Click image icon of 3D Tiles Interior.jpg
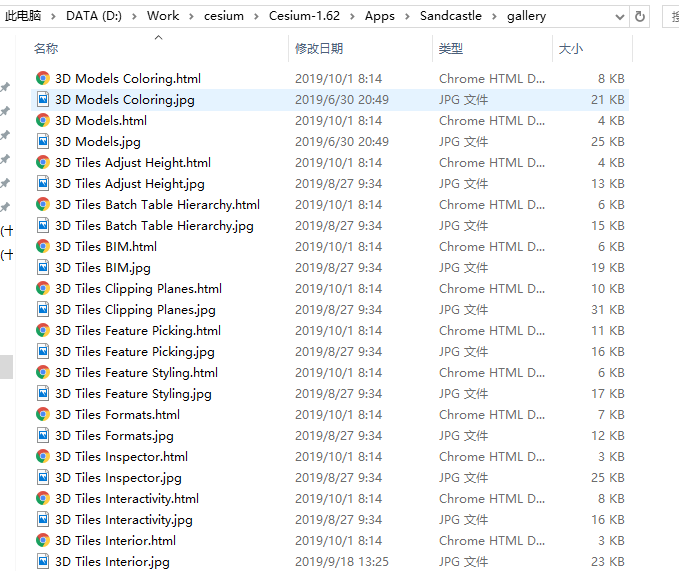Viewport: 679px width, 584px height. pos(42,561)
